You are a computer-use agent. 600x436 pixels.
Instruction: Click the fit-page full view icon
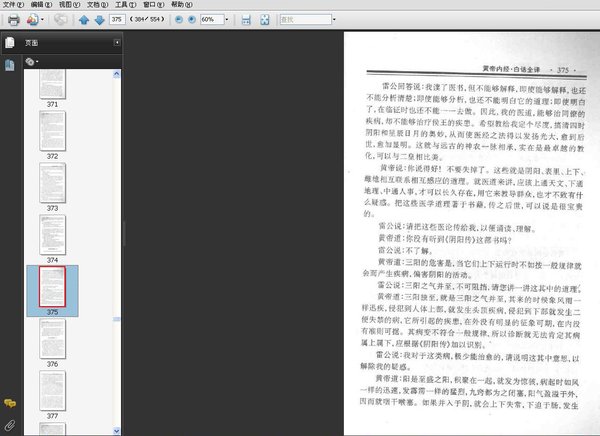264,20
